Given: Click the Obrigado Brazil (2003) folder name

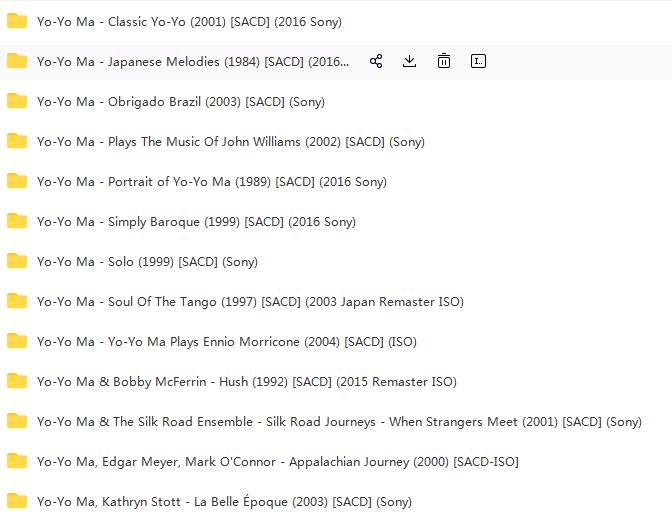Looking at the screenshot, I should coord(181,102).
